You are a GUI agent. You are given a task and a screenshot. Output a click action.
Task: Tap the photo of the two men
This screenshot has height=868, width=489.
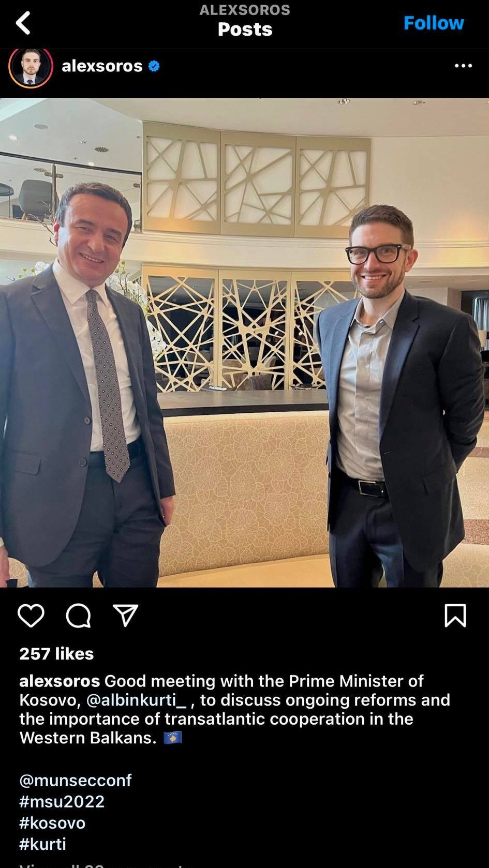point(244,342)
